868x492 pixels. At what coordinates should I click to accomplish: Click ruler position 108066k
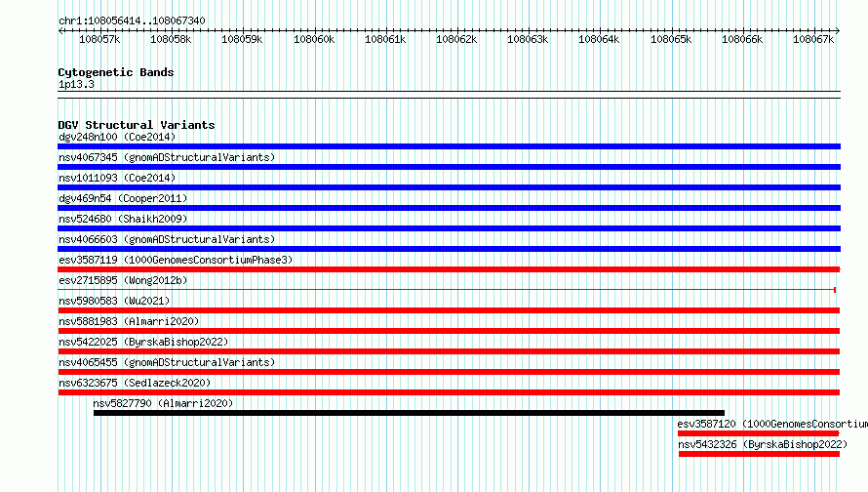(x=742, y=39)
